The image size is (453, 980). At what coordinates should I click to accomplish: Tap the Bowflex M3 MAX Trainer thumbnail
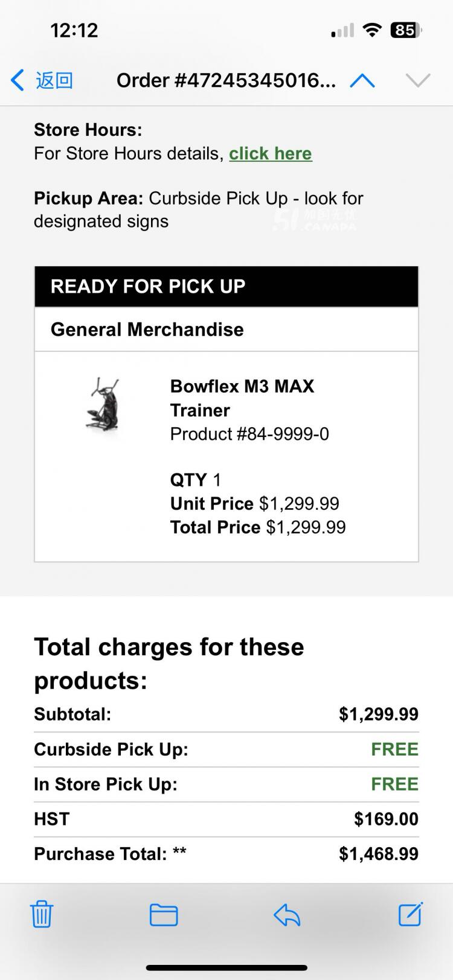point(103,404)
